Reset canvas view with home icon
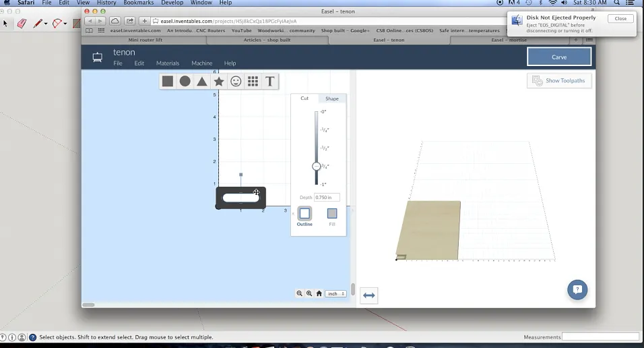 (319, 293)
